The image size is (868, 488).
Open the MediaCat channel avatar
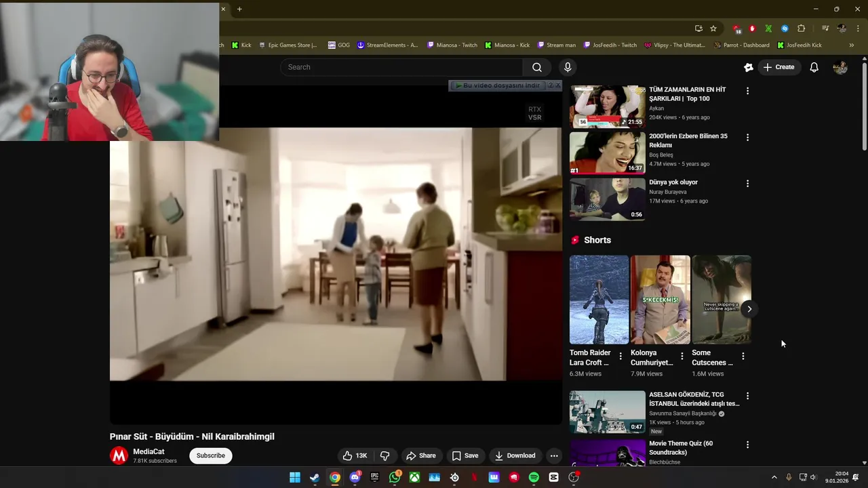point(119,455)
